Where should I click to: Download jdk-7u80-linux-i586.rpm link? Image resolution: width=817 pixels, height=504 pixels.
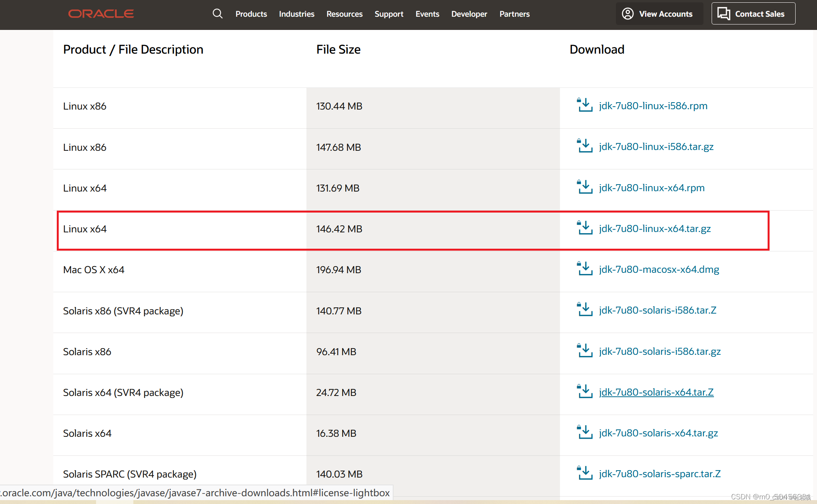(x=653, y=106)
